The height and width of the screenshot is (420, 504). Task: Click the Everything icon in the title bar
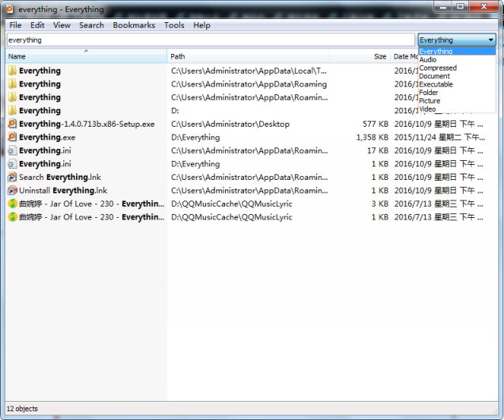(x=10, y=10)
